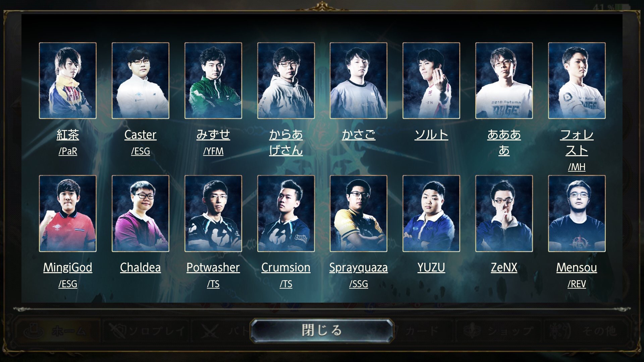Select the かさご player portrait
644x362 pixels.
pyautogui.click(x=359, y=80)
